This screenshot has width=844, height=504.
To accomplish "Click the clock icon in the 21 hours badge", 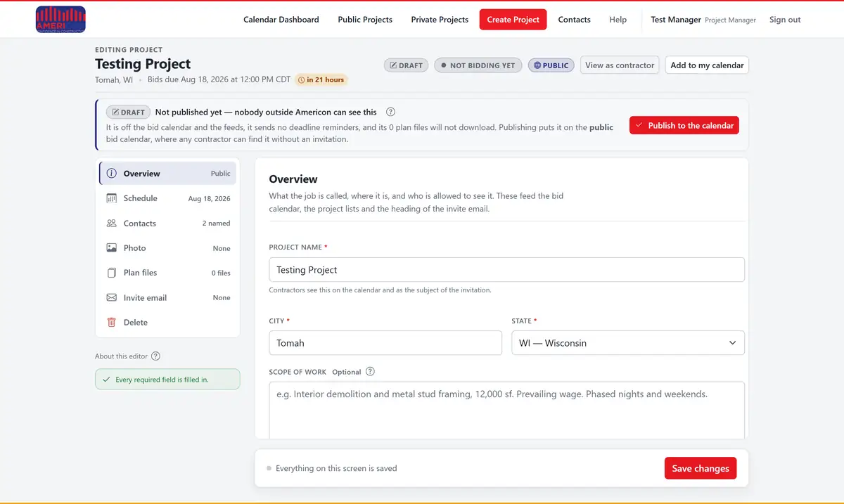I will tap(302, 80).
